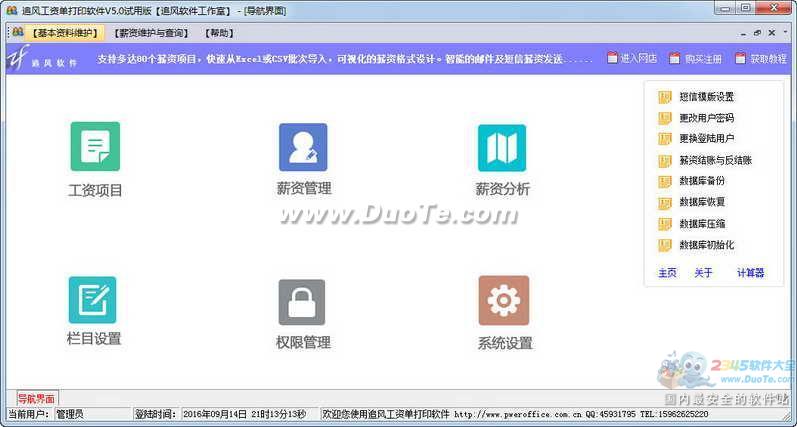Click the calendar icon beside 获取教程
Screen dimensions: 797x427
coord(741,58)
